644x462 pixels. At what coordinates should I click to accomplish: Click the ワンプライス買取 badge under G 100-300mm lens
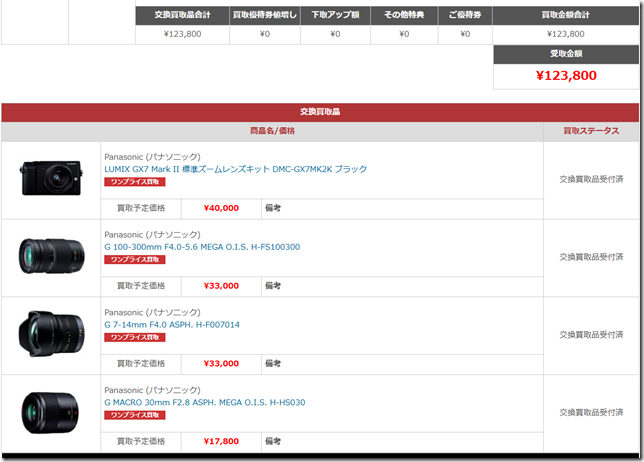[x=134, y=260]
